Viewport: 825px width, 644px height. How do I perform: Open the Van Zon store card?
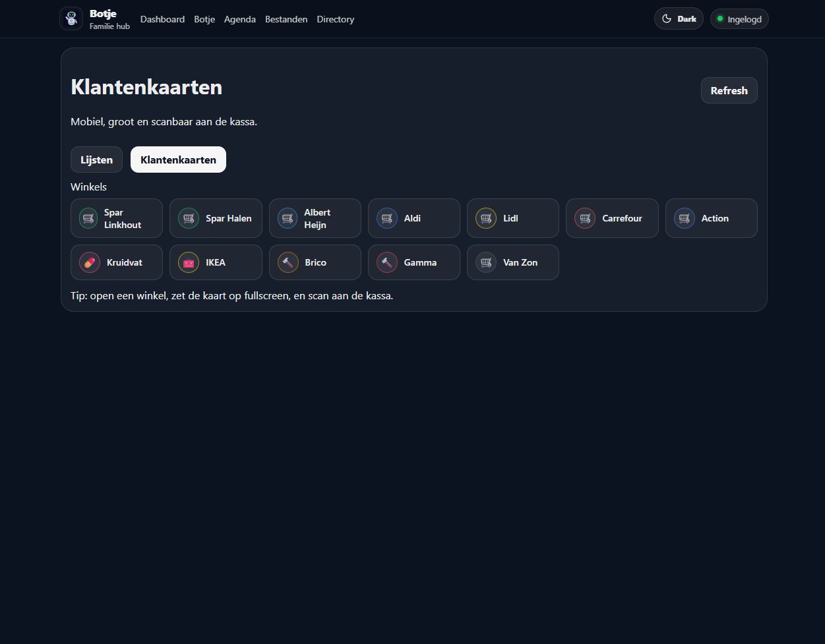coord(513,262)
